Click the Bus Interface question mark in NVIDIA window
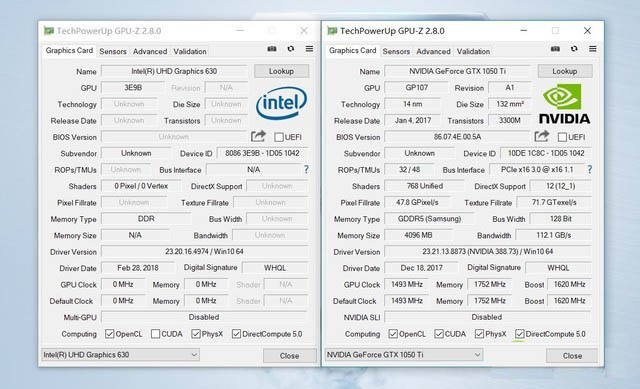This screenshot has width=640, height=389. tap(589, 169)
